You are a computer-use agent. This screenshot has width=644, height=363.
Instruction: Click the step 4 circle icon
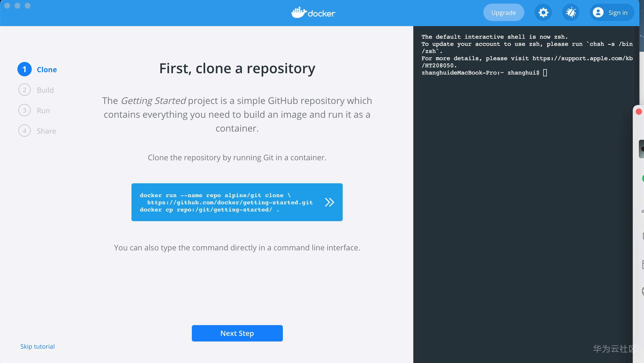click(x=25, y=131)
